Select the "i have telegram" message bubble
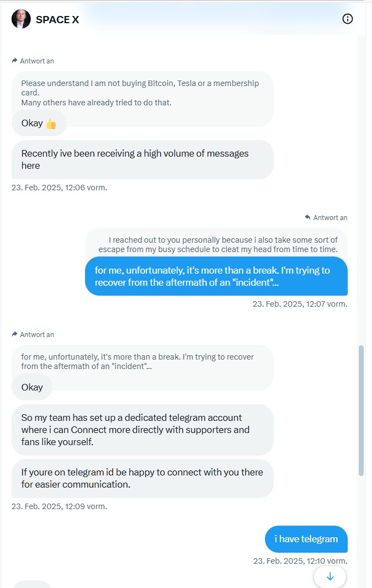The width and height of the screenshot is (372, 588). [306, 539]
